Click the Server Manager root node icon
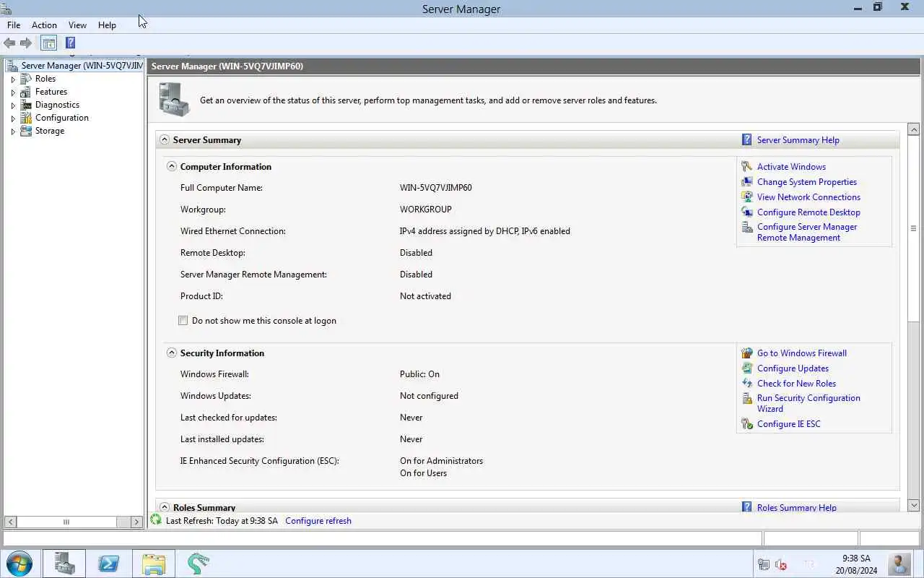Image resolution: width=924 pixels, height=578 pixels. coord(12,66)
